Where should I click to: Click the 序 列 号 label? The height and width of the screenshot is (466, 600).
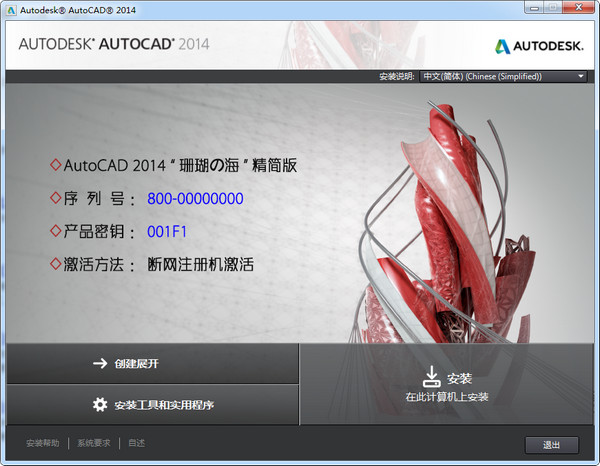point(99,199)
